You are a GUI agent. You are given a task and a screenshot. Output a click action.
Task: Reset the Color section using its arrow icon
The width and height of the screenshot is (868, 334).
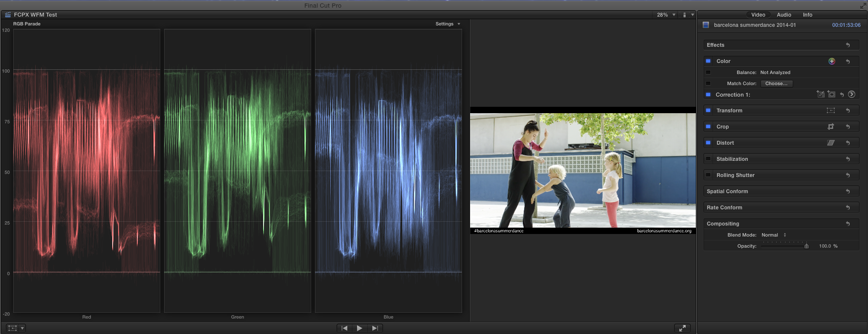point(848,61)
